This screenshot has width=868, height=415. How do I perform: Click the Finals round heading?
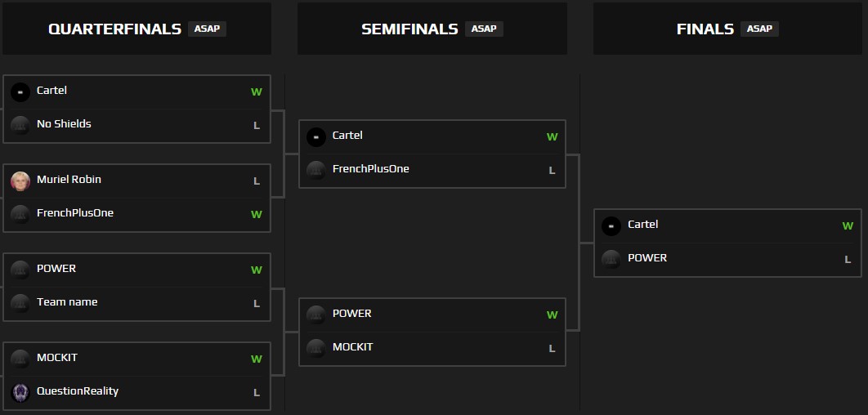(705, 29)
